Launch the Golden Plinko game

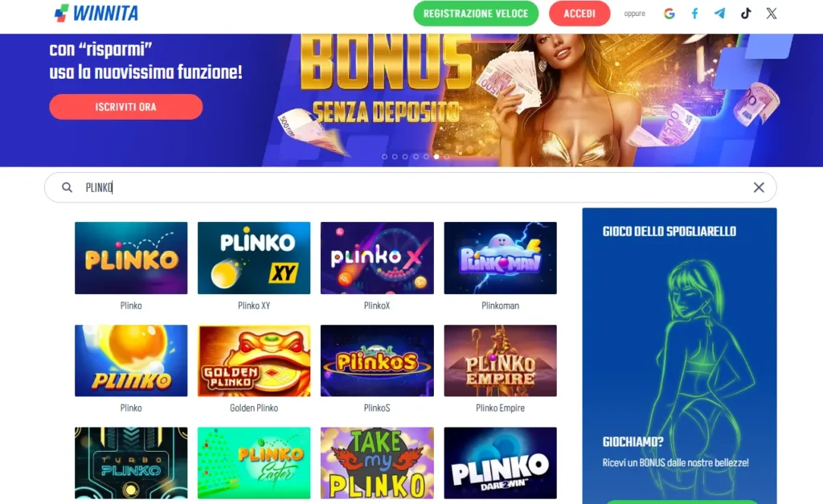254,361
